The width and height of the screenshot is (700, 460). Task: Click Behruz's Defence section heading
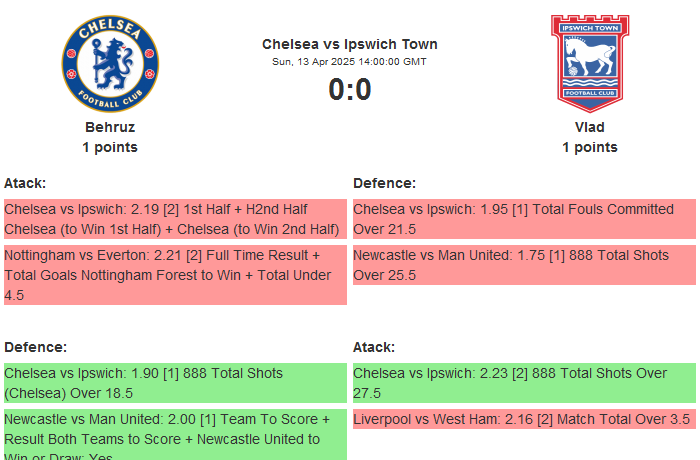35,347
